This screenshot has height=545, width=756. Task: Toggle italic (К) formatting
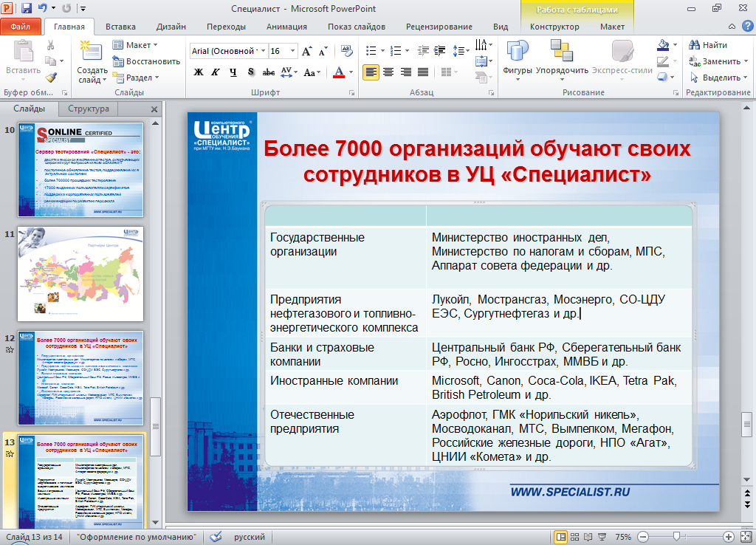[216, 72]
